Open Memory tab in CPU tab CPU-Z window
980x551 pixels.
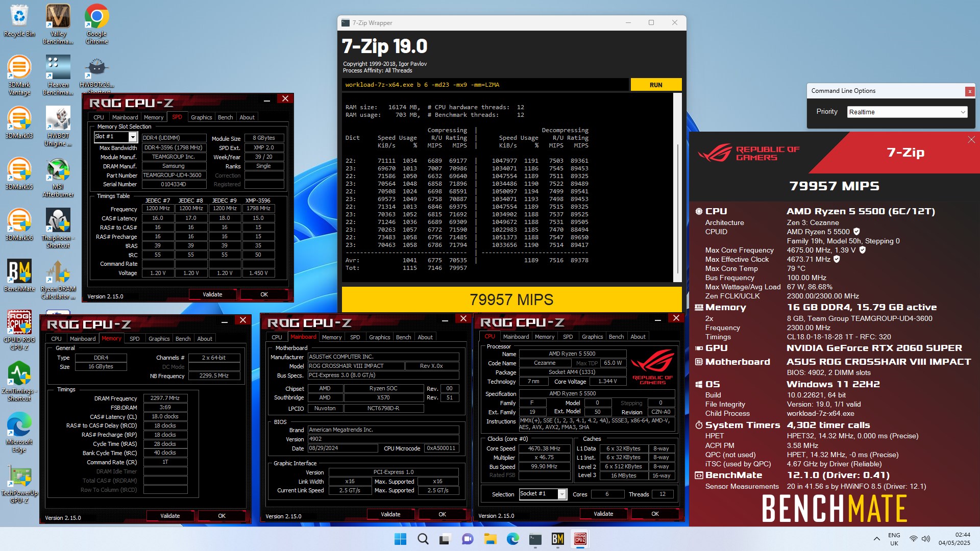[544, 337]
